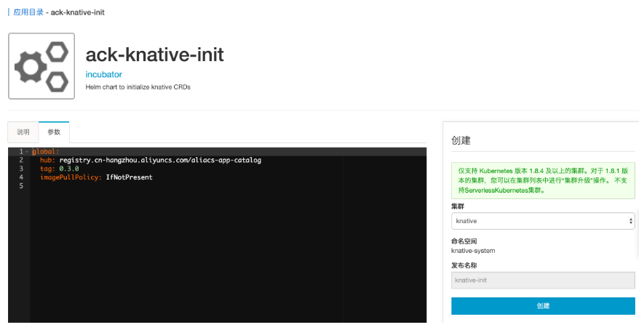The width and height of the screenshot is (644, 330).
Task: Click 'Helm chart to initialize knative CRDs'
Action: (138, 87)
